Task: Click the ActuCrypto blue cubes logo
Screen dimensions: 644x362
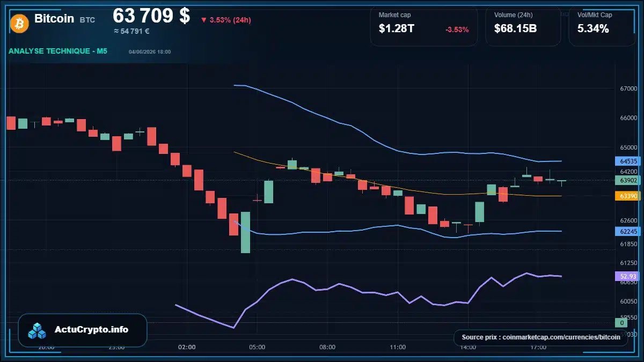Action: 38,330
